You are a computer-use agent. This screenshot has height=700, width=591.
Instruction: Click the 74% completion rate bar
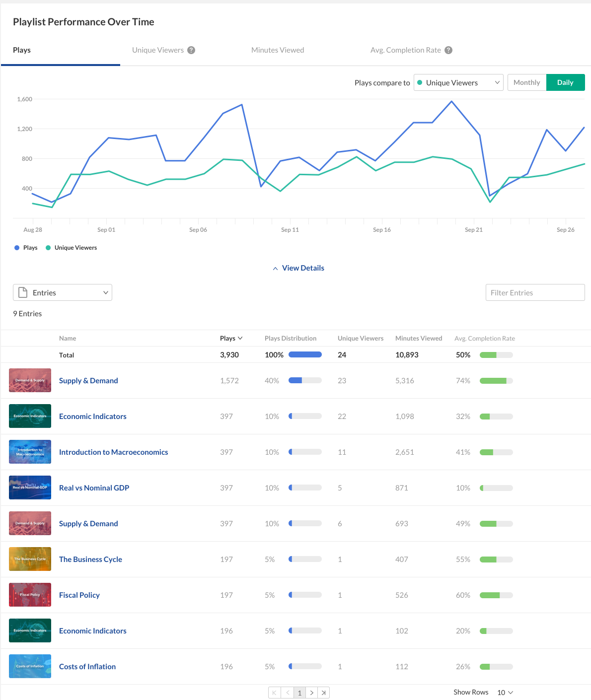[x=496, y=381]
